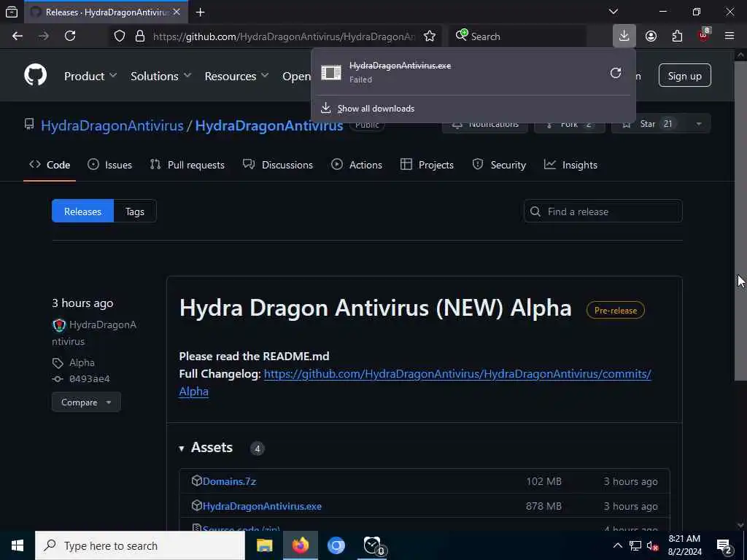747x560 pixels.
Task: Open Firefox account icon
Action: click(651, 36)
